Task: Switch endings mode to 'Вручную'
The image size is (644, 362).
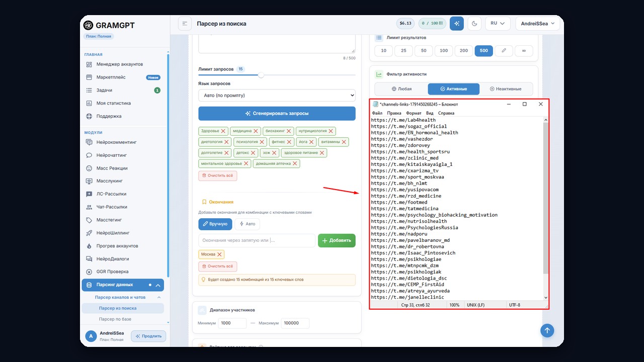Action: [215, 224]
